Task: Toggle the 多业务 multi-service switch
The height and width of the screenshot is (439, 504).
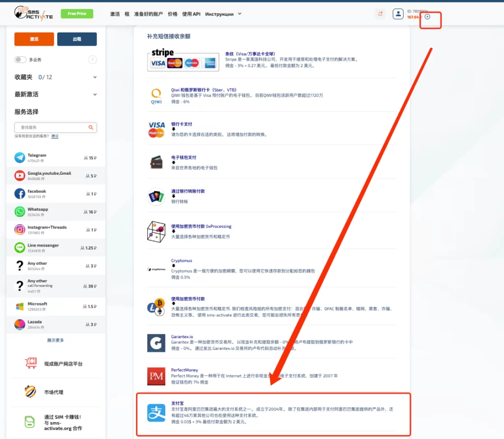Action: [x=20, y=60]
